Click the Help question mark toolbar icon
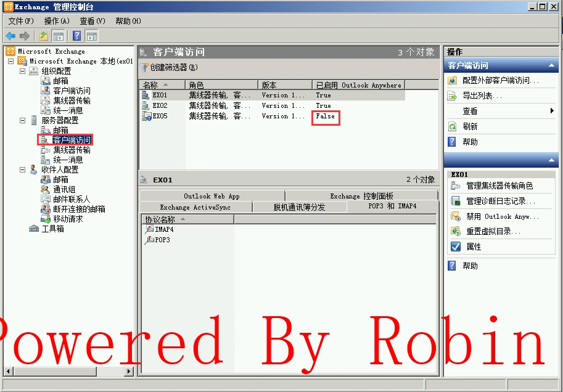The image size is (563, 392). click(x=77, y=36)
